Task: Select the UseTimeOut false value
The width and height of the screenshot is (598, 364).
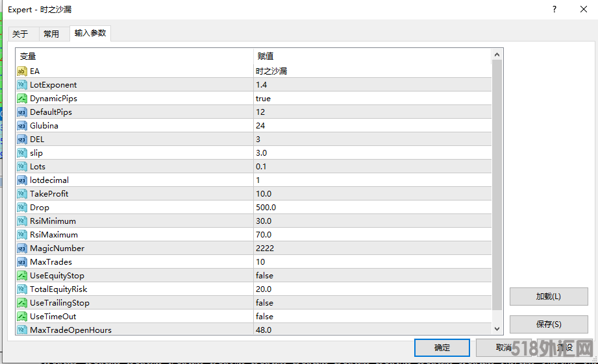Action: [x=264, y=317]
